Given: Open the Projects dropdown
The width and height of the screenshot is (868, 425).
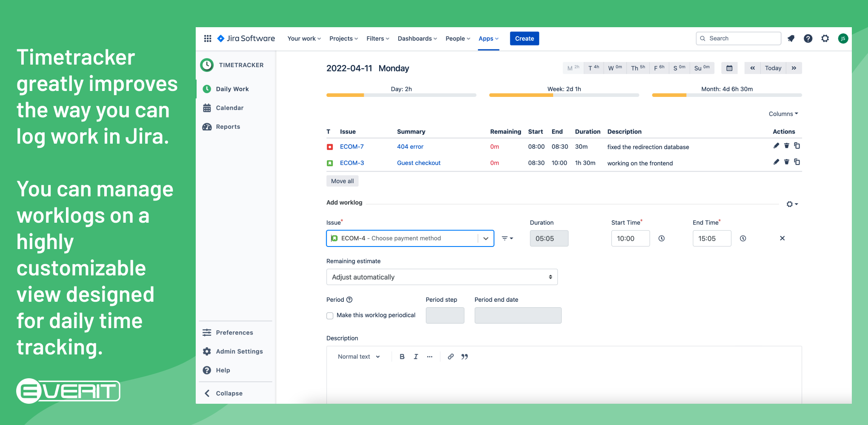Looking at the screenshot, I should 344,39.
